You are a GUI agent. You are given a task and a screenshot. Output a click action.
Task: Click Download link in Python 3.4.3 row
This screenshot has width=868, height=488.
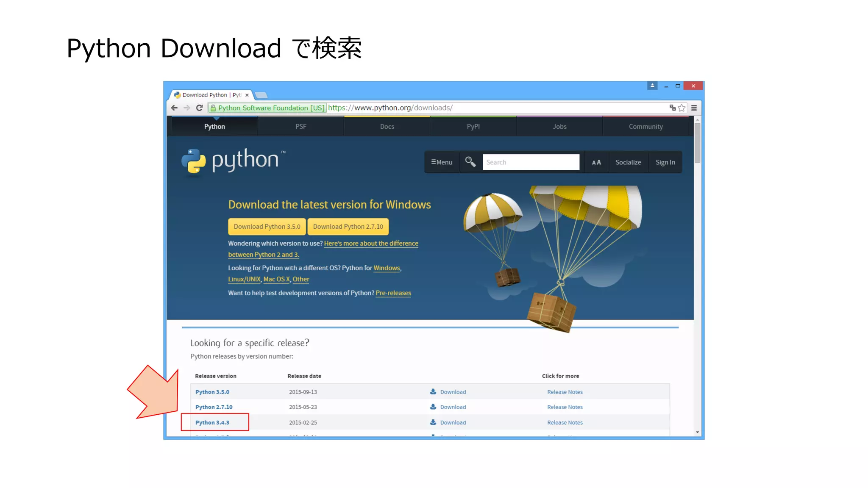click(453, 422)
